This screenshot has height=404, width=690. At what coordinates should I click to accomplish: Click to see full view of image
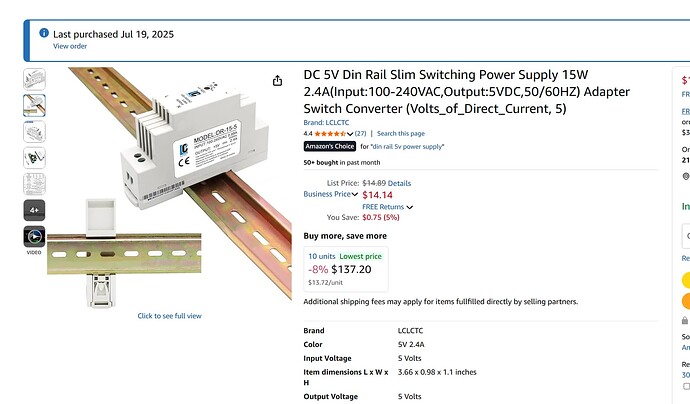tap(169, 316)
